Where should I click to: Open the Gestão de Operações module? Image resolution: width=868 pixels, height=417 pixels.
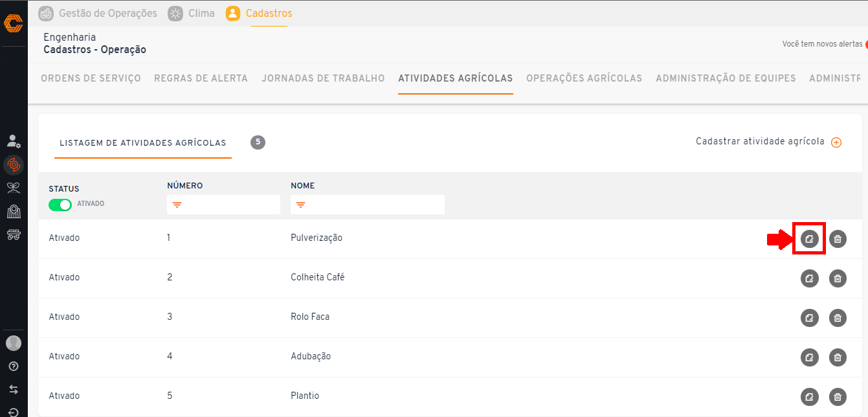pyautogui.click(x=98, y=13)
